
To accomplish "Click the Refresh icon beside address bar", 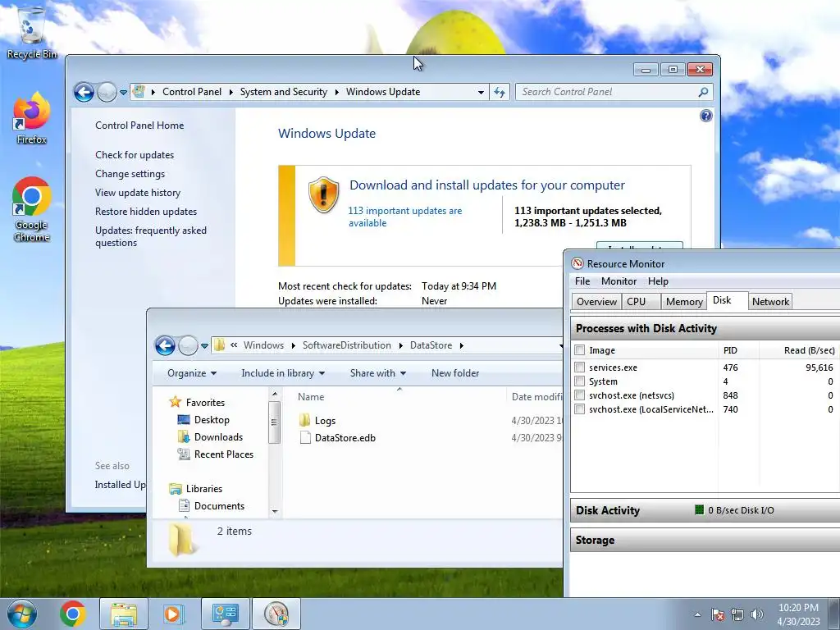I will pyautogui.click(x=500, y=92).
